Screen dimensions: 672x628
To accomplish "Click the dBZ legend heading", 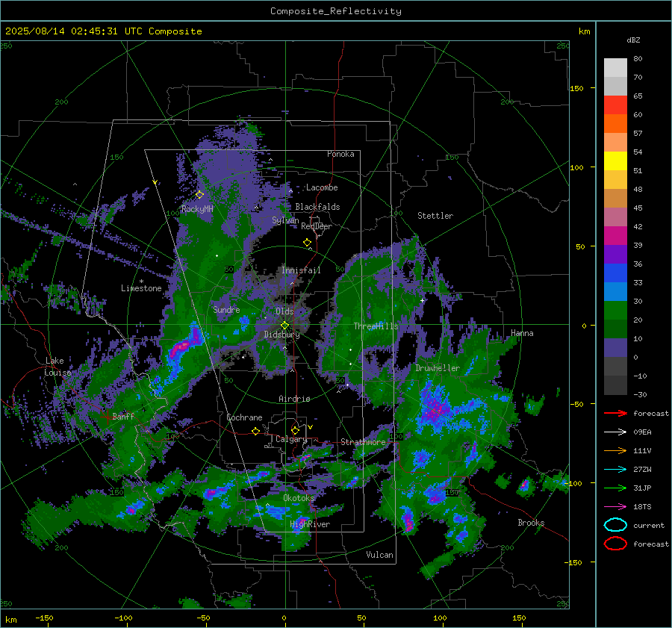I will pos(633,40).
